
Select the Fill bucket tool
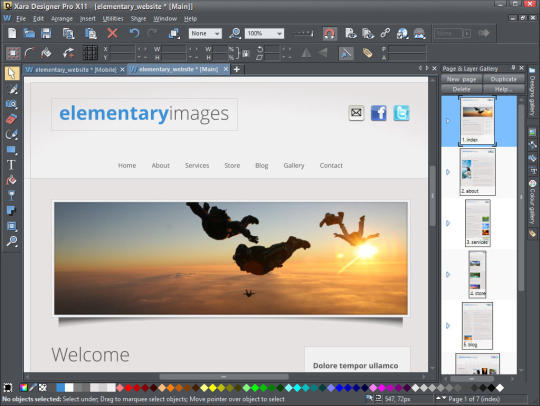(11, 180)
